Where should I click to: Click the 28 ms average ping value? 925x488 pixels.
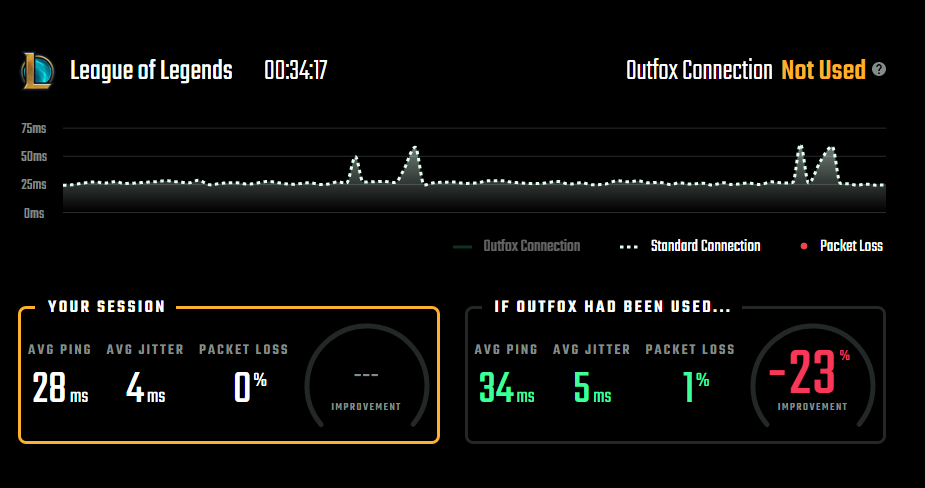60,388
